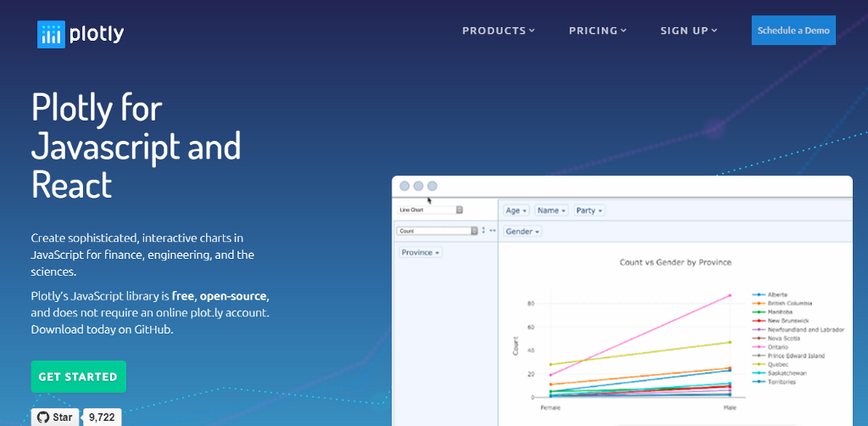Open the Products menu
The height and width of the screenshot is (426, 868).
(x=498, y=31)
